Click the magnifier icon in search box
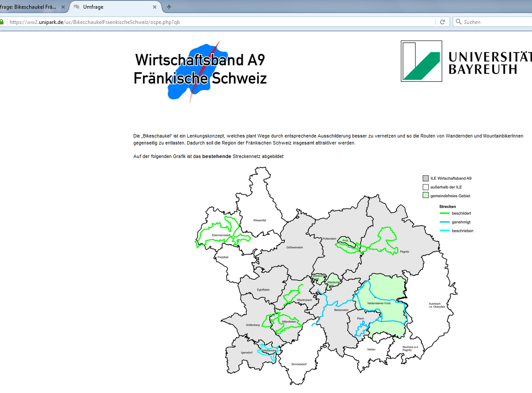Image resolution: width=532 pixels, height=393 pixels. point(458,22)
